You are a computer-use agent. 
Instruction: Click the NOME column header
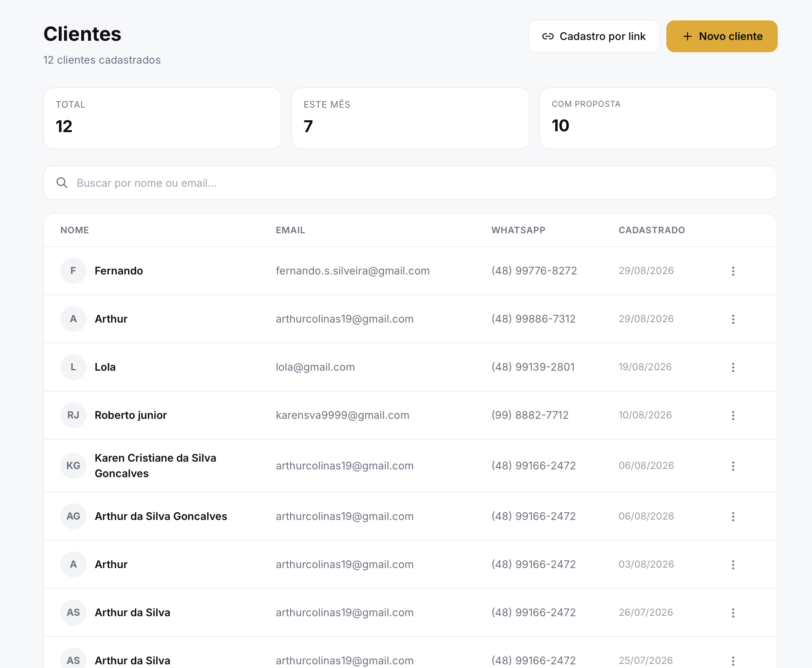pos(75,230)
